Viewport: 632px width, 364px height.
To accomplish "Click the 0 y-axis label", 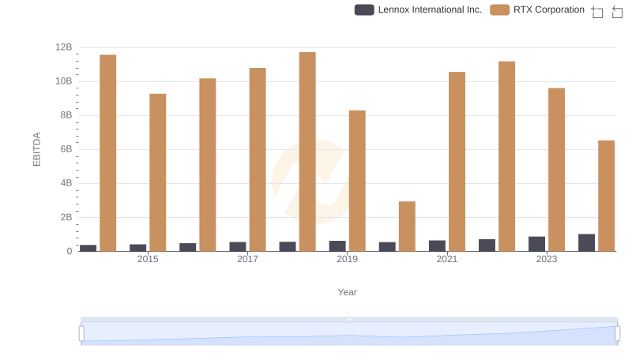I will pyautogui.click(x=70, y=251).
